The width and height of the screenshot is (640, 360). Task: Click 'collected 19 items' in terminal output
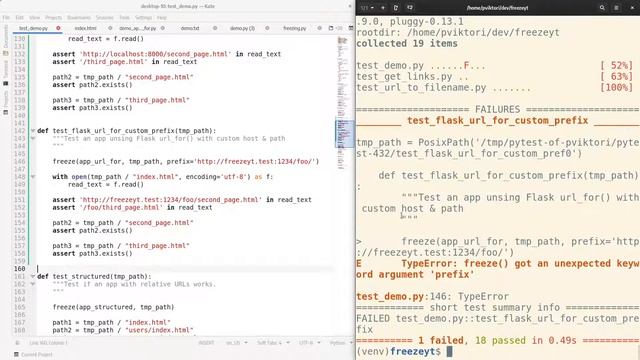pyautogui.click(x=407, y=44)
